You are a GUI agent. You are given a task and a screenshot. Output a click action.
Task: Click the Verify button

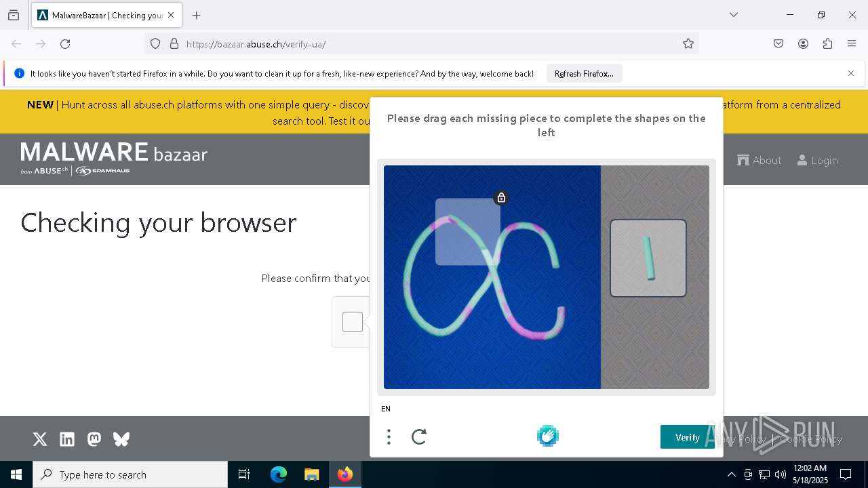pyautogui.click(x=688, y=437)
